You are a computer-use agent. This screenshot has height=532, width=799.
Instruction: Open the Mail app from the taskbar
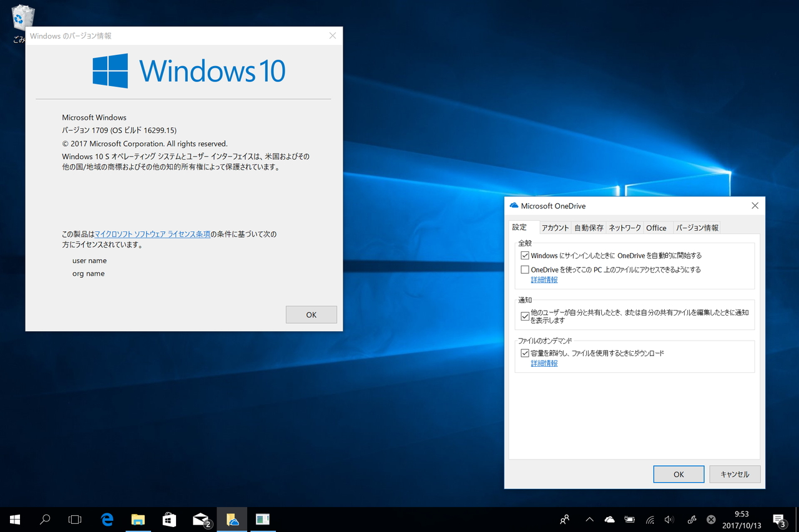(x=200, y=519)
